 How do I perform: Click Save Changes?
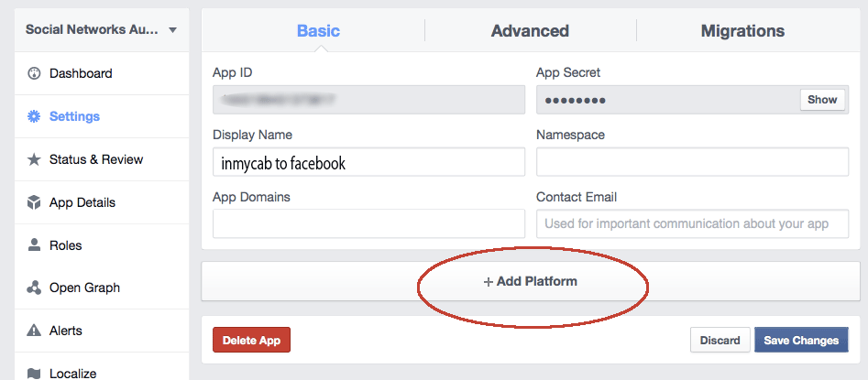[801, 341]
